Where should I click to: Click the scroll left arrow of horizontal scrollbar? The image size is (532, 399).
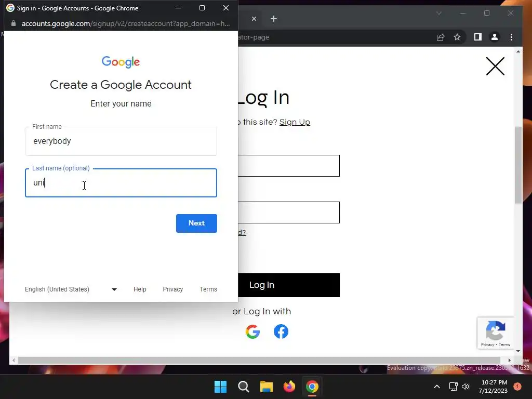(x=14, y=361)
